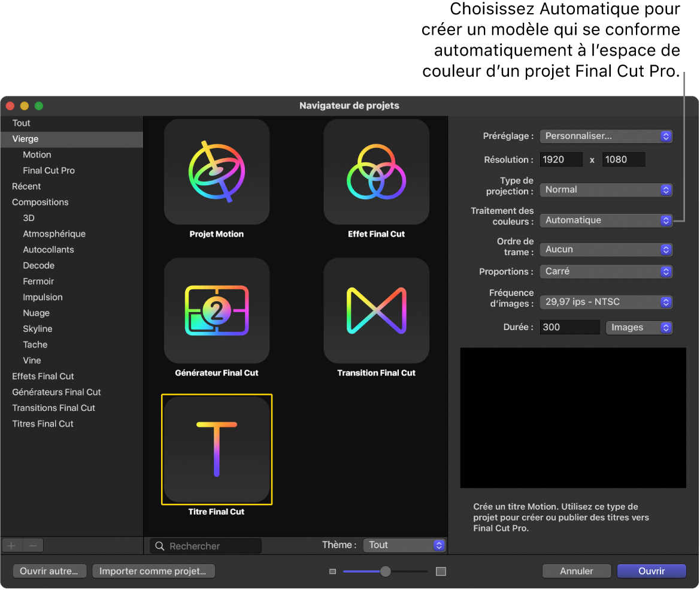Select the Générateur Final Cut icon
This screenshot has height=590, width=700.
(217, 310)
